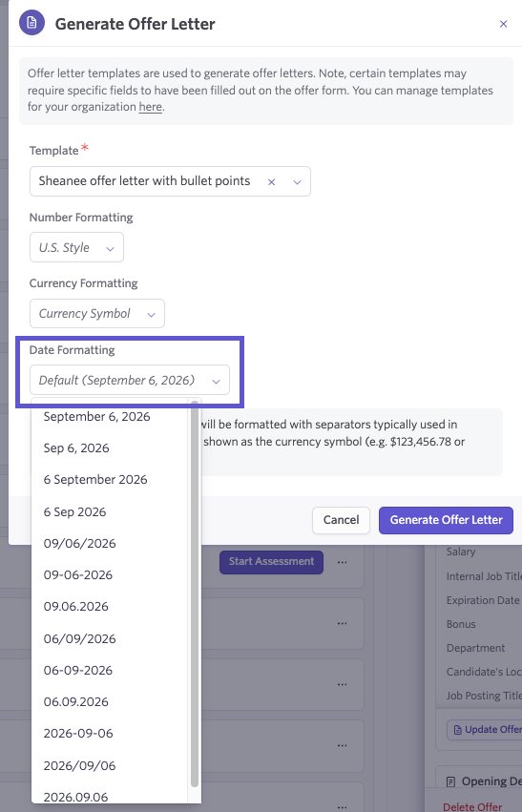Click the Start Assessment button
The width and height of the screenshot is (522, 812).
tap(271, 562)
